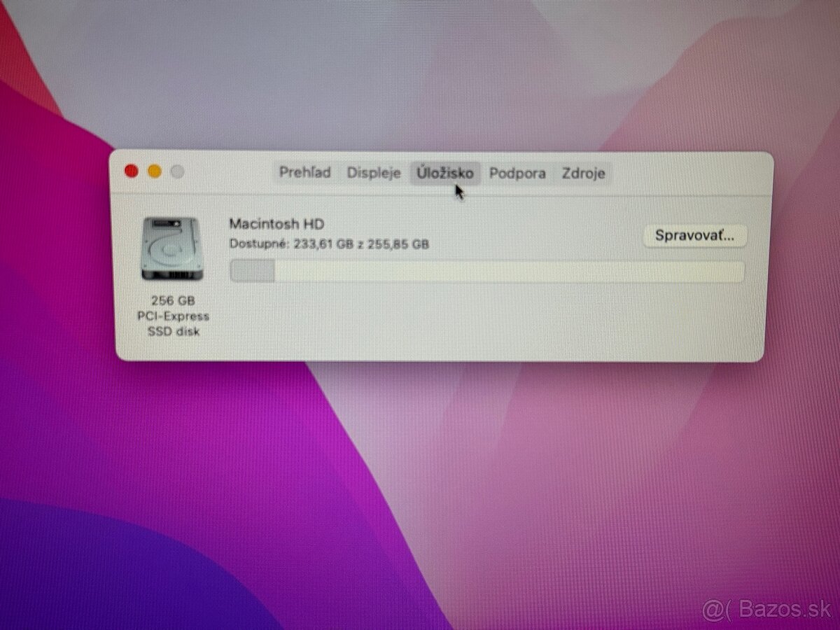Open the Podpora tab
This screenshot has width=840, height=630.
click(517, 173)
